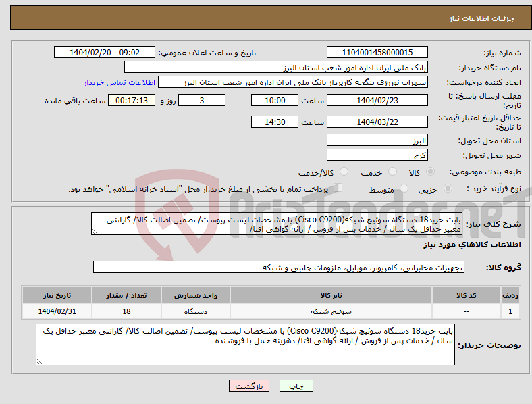Screen dimensions: 532x404
Task: Click the جزئیات اطلاعات نیاز header title
Action: pyautogui.click(x=482, y=18)
